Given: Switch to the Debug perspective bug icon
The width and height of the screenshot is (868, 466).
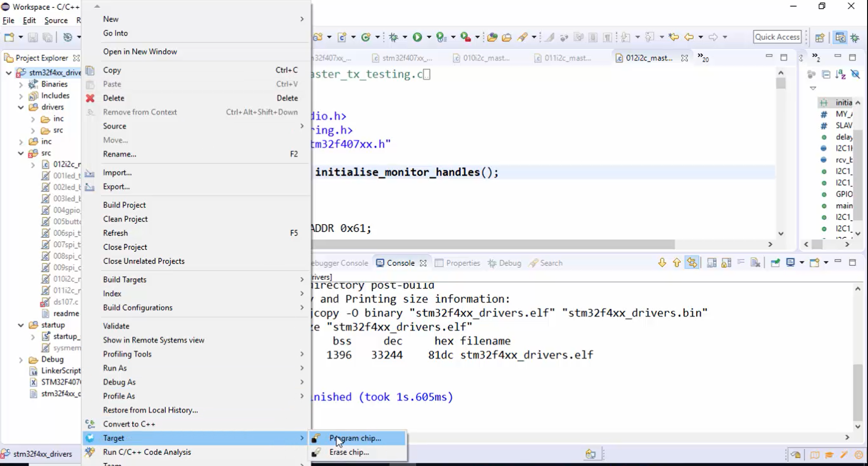Looking at the screenshot, I should click(x=855, y=37).
